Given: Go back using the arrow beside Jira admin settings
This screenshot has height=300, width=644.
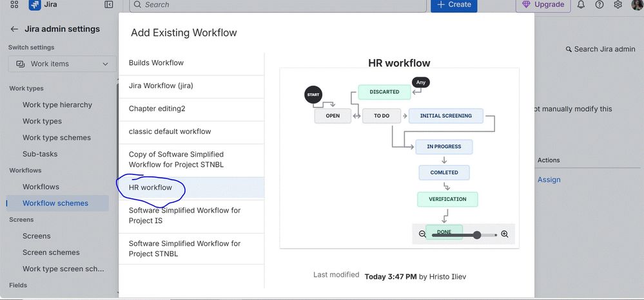Looking at the screenshot, I should tap(14, 29).
